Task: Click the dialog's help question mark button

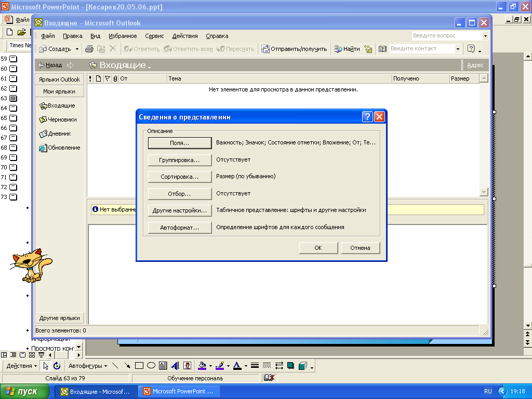Action: point(367,117)
